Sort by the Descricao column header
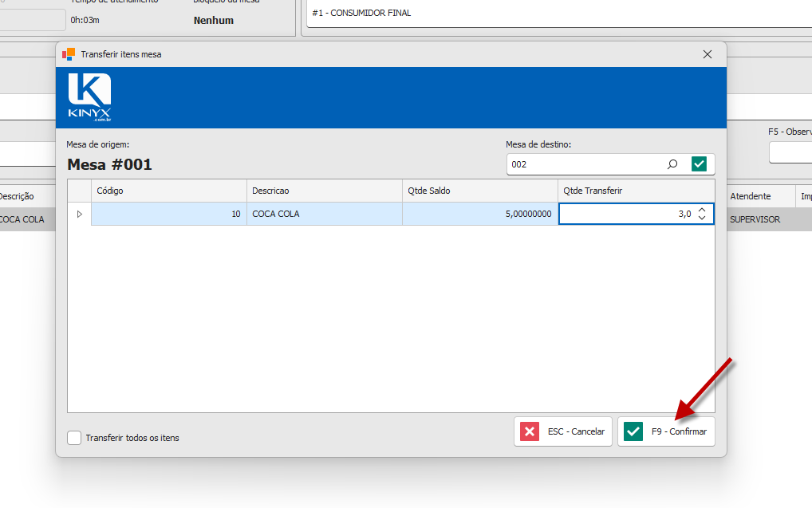The image size is (812, 508). tap(325, 191)
